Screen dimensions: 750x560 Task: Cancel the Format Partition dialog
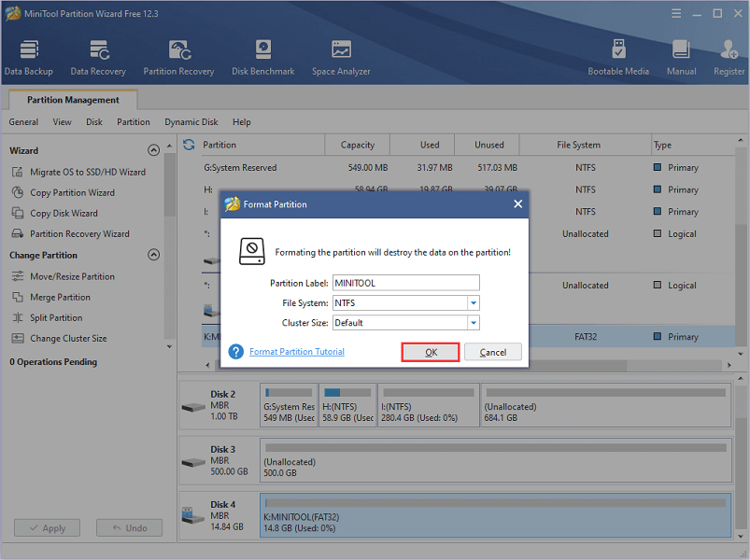coord(492,352)
